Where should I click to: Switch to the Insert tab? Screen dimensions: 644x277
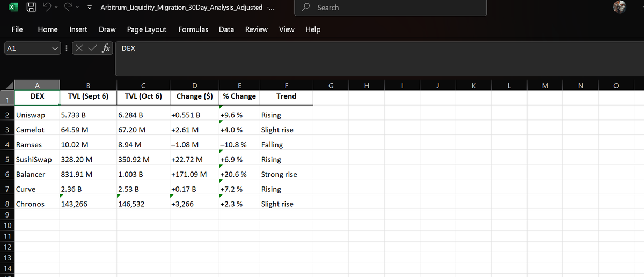tap(78, 29)
